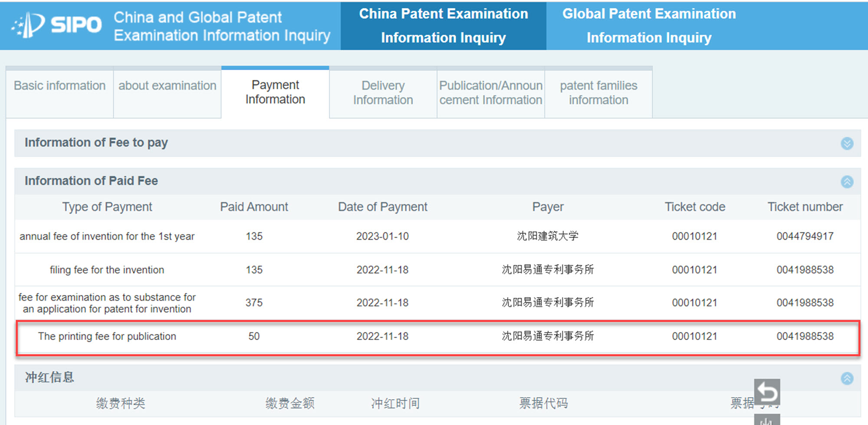Click the gray return arrow floating button

[767, 392]
